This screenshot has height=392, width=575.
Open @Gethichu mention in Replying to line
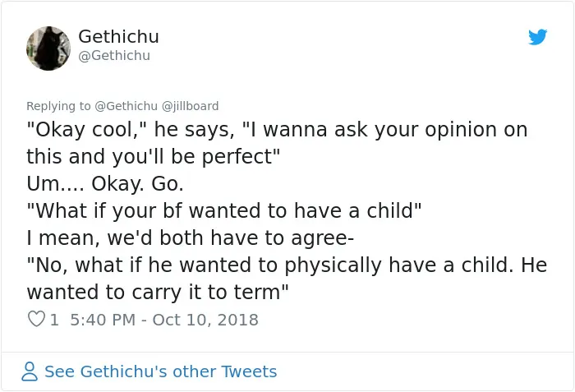126,106
